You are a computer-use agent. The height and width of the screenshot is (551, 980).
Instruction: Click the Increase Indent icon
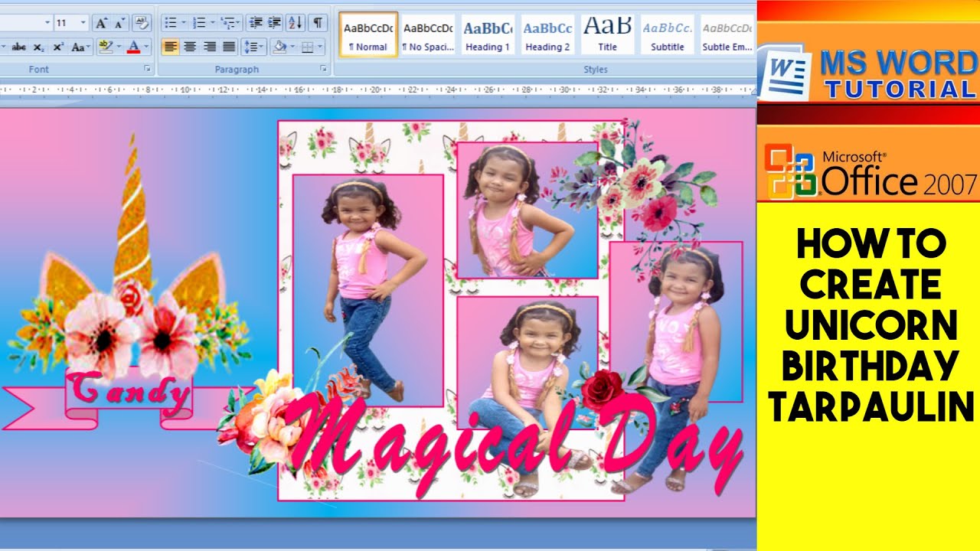(274, 23)
